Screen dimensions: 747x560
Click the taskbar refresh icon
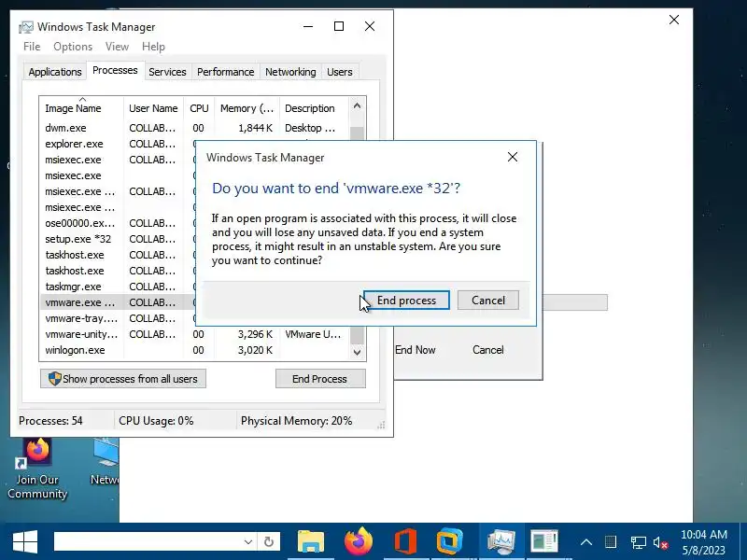click(x=269, y=542)
